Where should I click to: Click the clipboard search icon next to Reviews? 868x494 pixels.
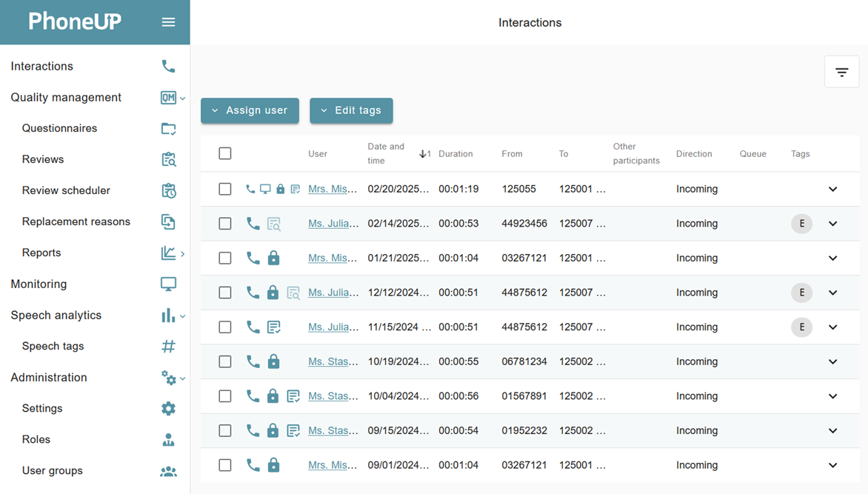click(x=168, y=159)
